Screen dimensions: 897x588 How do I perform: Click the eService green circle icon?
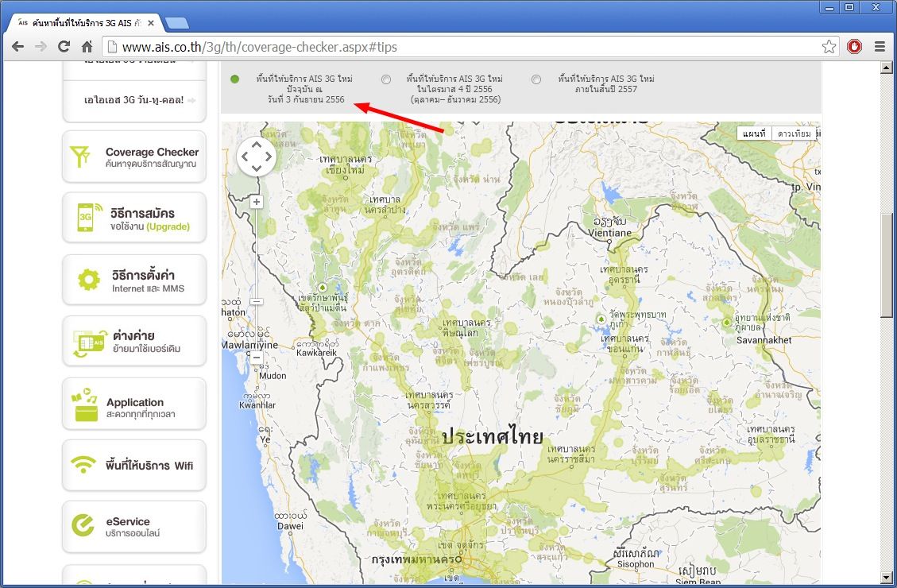coord(83,525)
